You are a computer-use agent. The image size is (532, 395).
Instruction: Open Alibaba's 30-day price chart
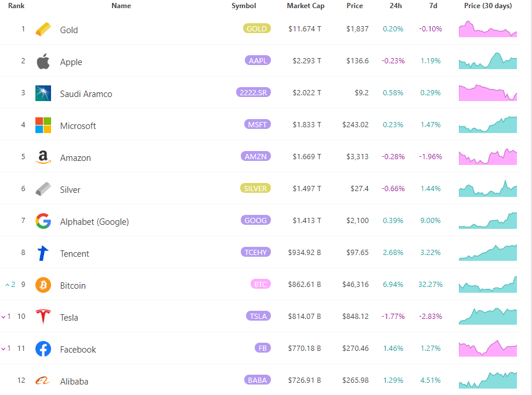point(488,380)
